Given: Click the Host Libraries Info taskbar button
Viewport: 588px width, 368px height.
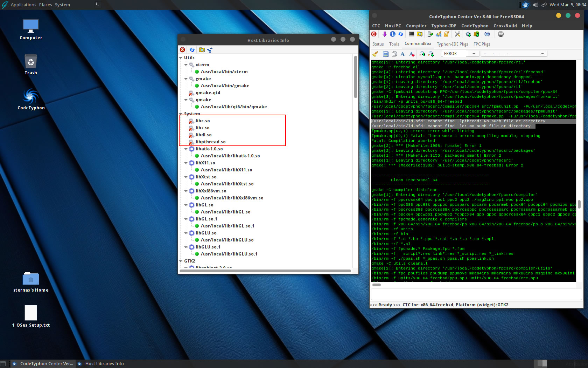Looking at the screenshot, I should pos(101,364).
